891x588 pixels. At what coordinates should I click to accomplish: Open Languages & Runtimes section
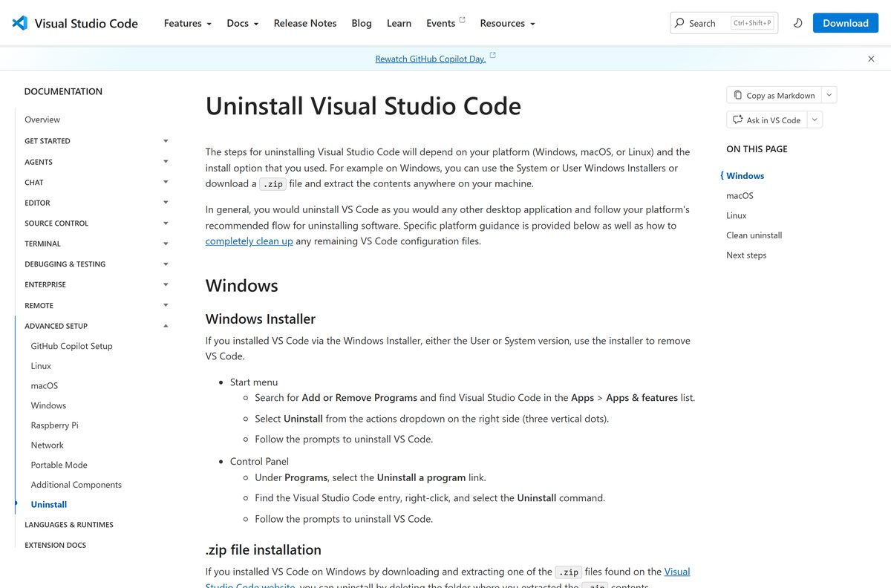(69, 525)
